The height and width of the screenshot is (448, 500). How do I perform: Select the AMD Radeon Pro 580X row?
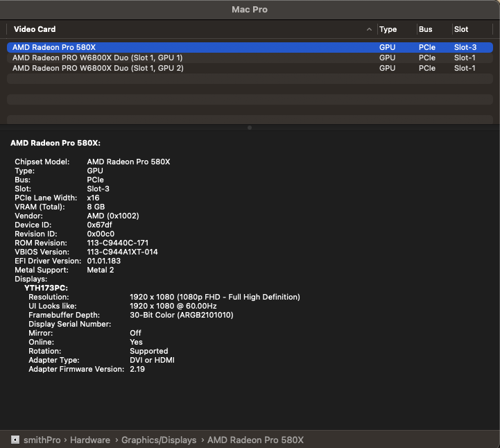(250, 47)
